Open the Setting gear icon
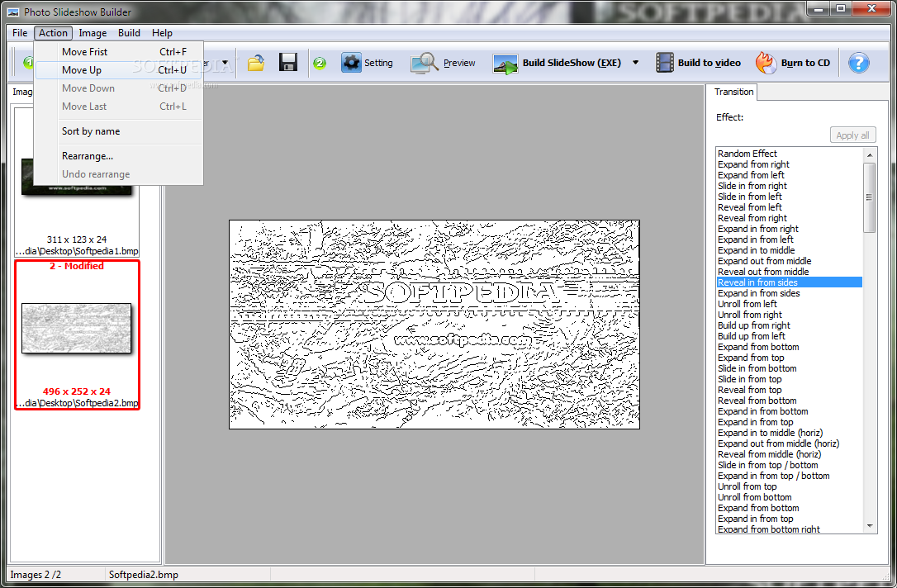The height and width of the screenshot is (588, 897). pyautogui.click(x=351, y=62)
